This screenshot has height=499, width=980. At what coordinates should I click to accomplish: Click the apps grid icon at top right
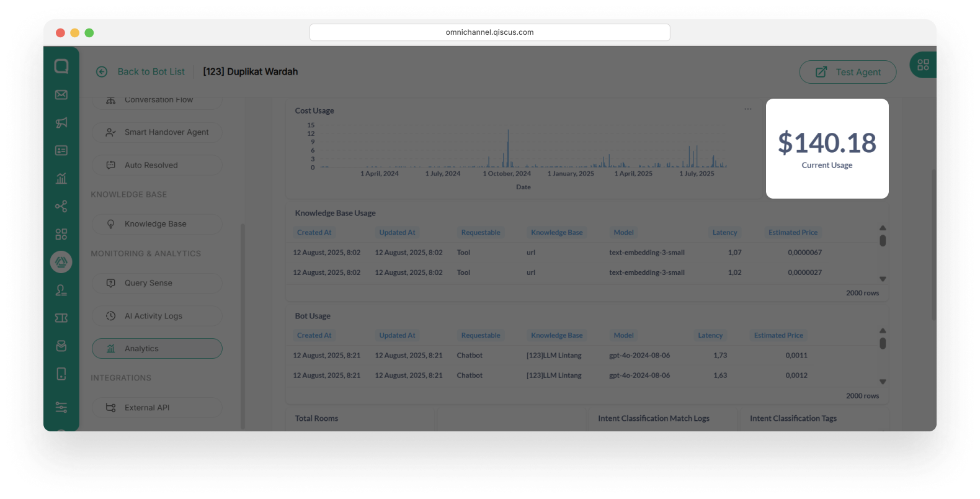[x=923, y=65]
